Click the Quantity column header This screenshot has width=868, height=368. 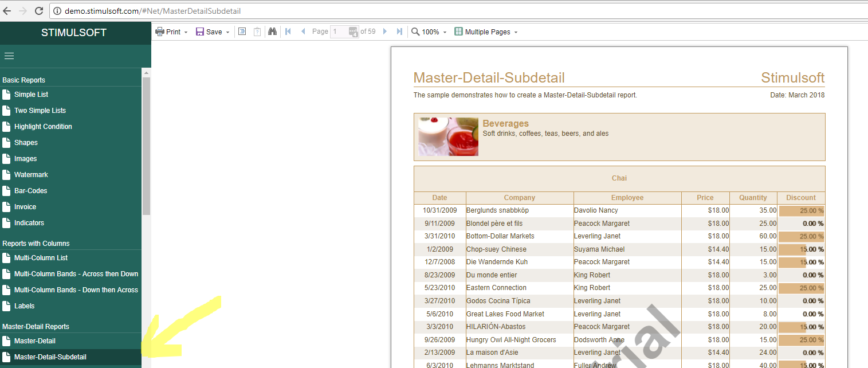click(753, 198)
